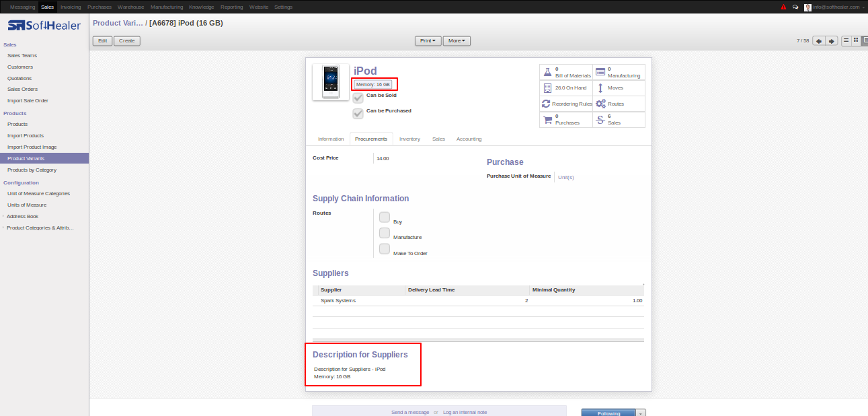Toggle the Can be Purchased checkbox
This screenshot has height=416, width=868.
[358, 114]
